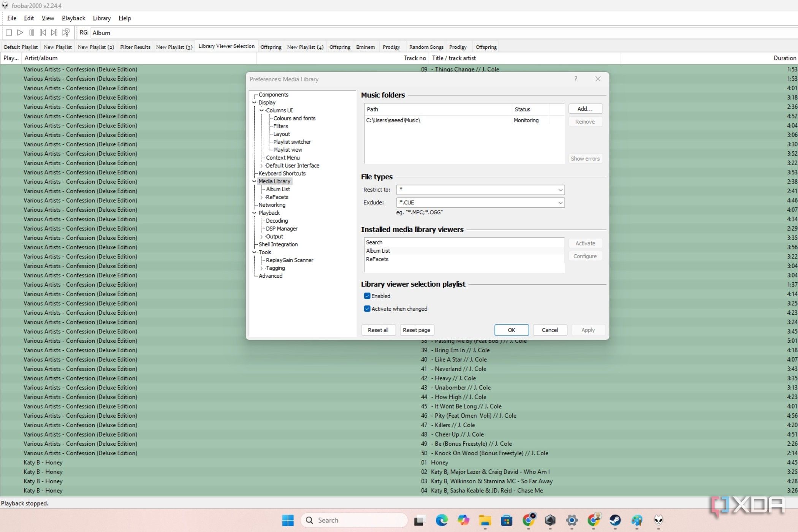Select the C:\Users\saeed\Music\ folder row
Viewport: 798px width, 532px height.
[464, 120]
